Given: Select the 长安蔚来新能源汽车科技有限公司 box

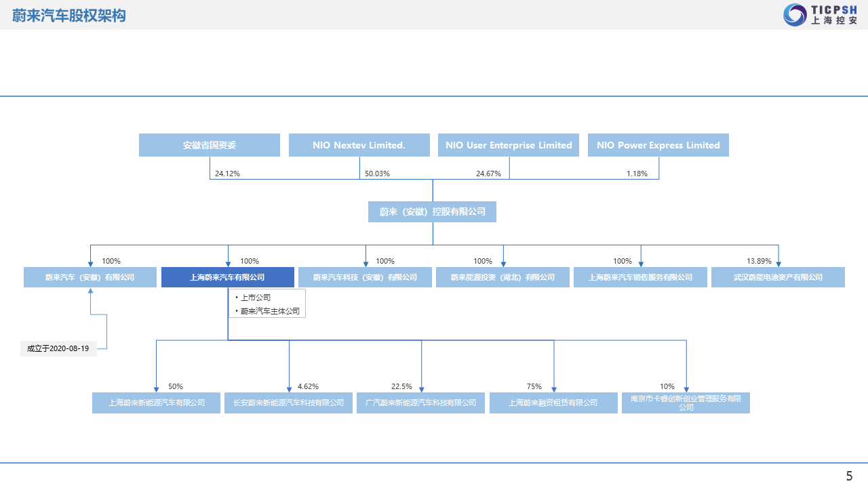Looking at the screenshot, I should tap(289, 403).
